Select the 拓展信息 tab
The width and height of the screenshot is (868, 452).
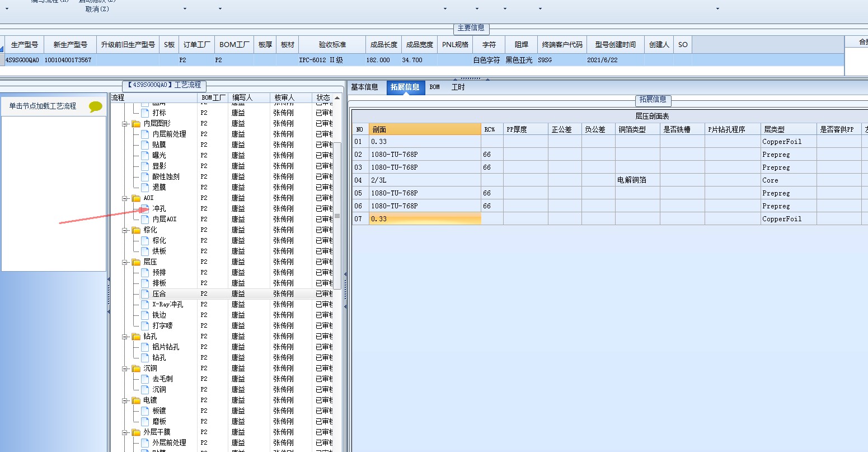405,87
